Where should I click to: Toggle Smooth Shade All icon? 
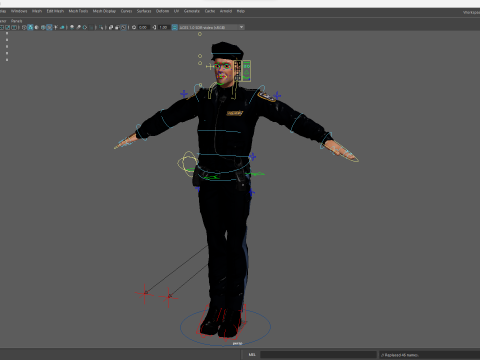click(x=30, y=27)
